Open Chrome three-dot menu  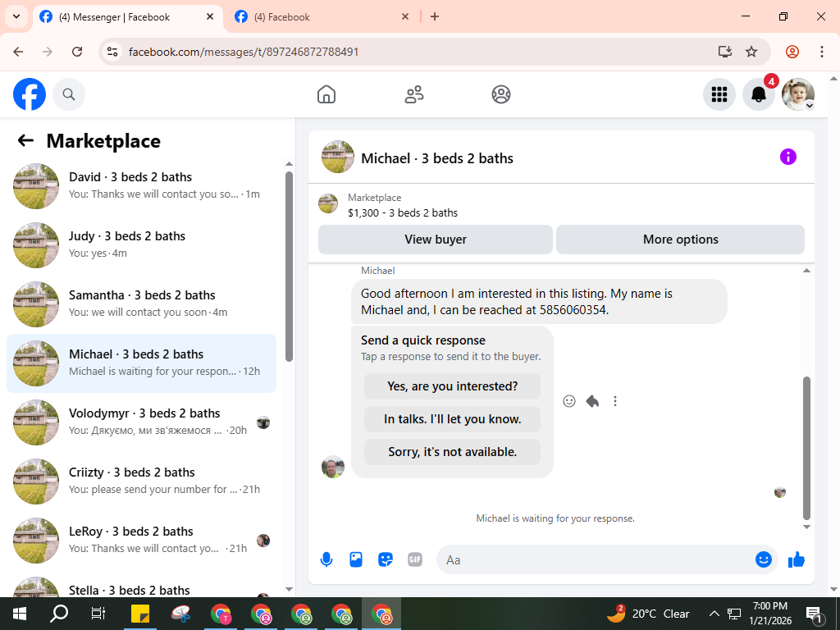tap(822, 52)
